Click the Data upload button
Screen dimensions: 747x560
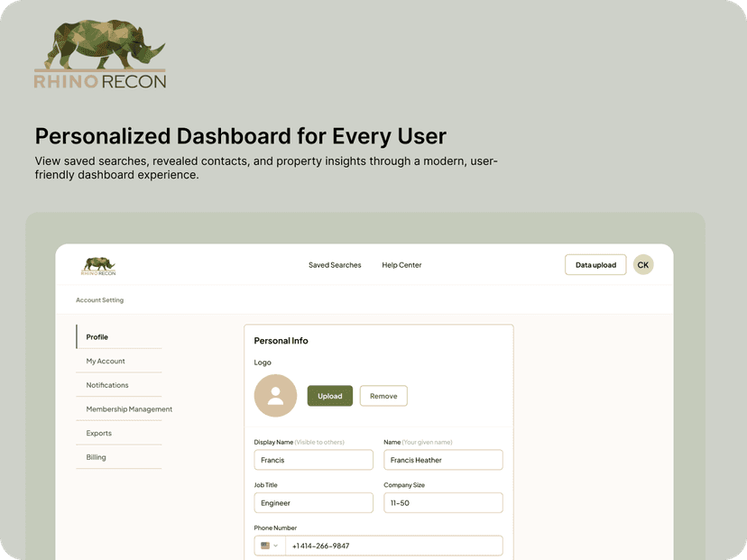[x=595, y=264]
